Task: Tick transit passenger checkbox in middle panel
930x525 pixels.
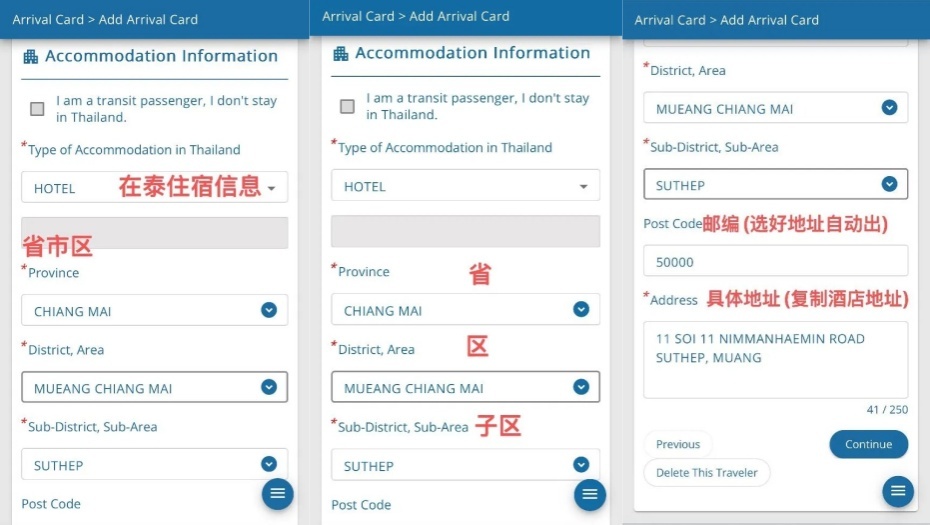Action: pyautogui.click(x=348, y=106)
